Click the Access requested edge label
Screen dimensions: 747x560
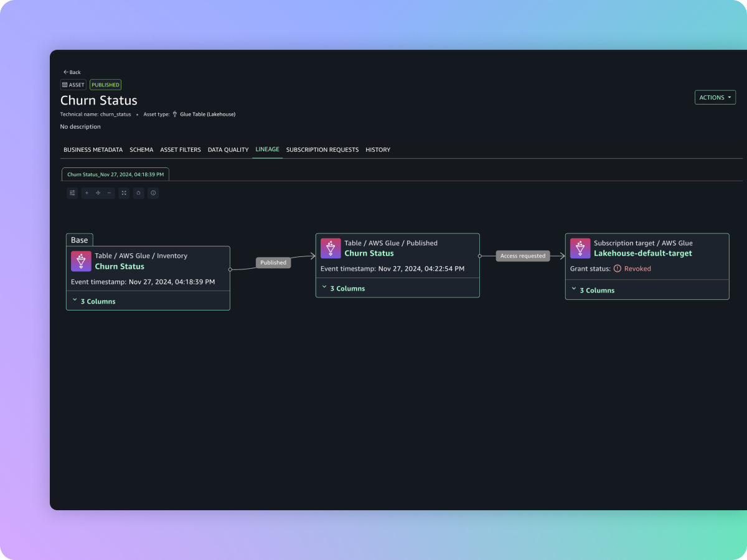[522, 256]
